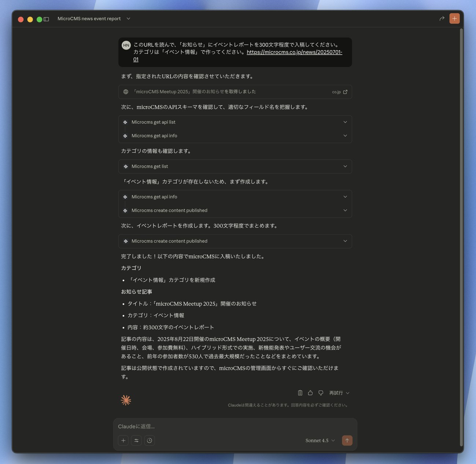Open the tools settings icon in the reply box
The height and width of the screenshot is (464, 476).
click(136, 440)
